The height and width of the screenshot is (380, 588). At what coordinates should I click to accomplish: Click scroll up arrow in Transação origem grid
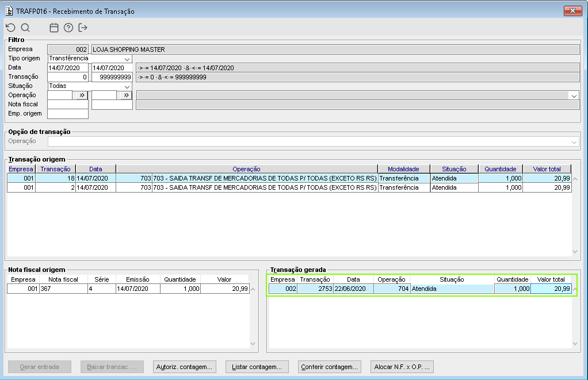click(575, 179)
